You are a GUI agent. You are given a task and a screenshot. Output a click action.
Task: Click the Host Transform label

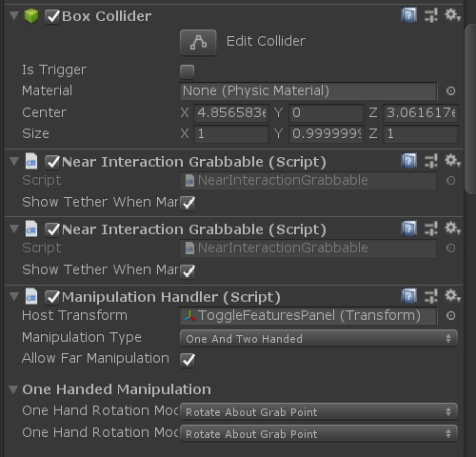pyautogui.click(x=74, y=315)
